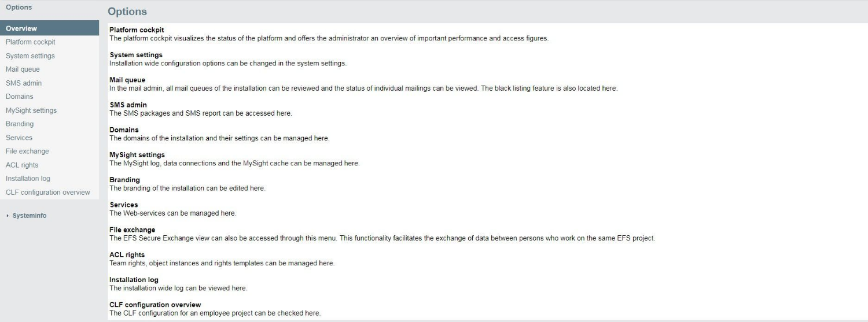The width and height of the screenshot is (868, 322).
Task: Click the Mail queue heading in content
Action: (127, 80)
